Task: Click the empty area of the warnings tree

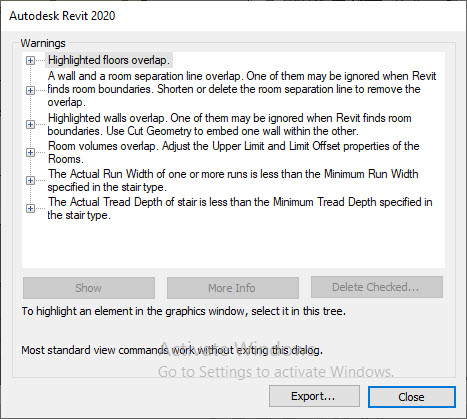Action: coord(233,245)
